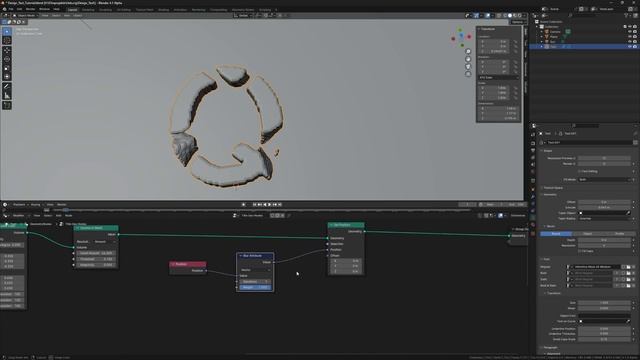Viewport: 640px width, 360px height.
Task: Open the World properties tab icon
Action: [533, 172]
